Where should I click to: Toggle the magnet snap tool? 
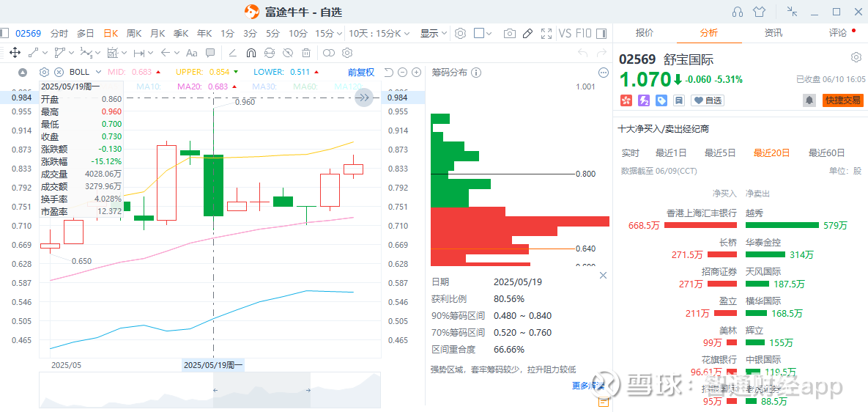(x=251, y=54)
